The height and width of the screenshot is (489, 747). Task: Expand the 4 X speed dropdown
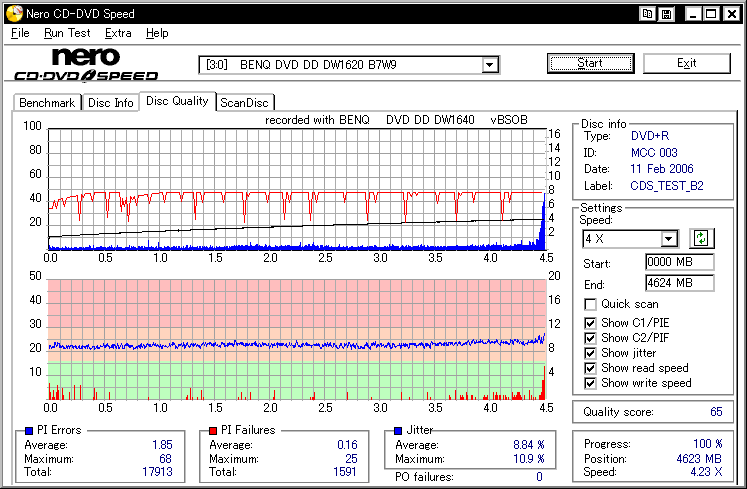click(669, 239)
